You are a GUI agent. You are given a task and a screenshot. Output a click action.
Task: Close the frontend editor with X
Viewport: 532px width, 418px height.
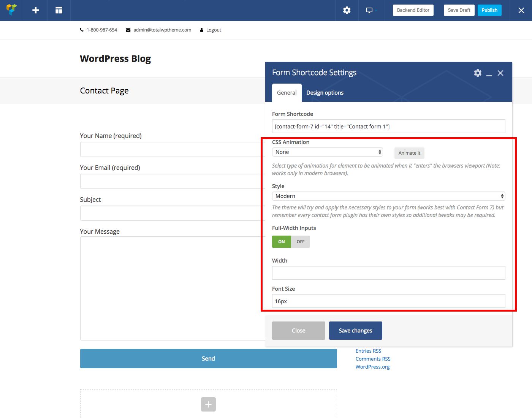click(x=521, y=10)
